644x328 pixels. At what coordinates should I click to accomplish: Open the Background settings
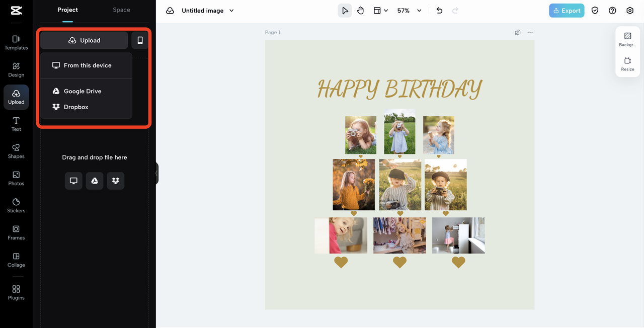click(627, 40)
